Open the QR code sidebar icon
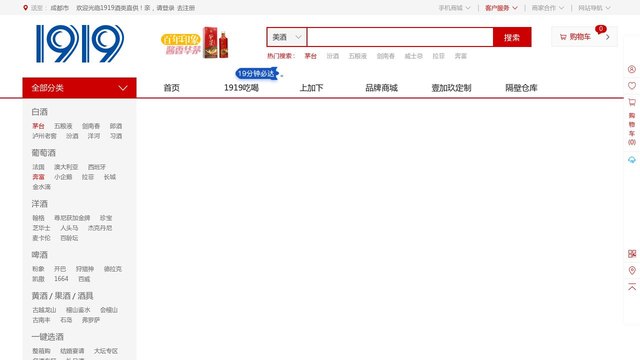 [632, 254]
